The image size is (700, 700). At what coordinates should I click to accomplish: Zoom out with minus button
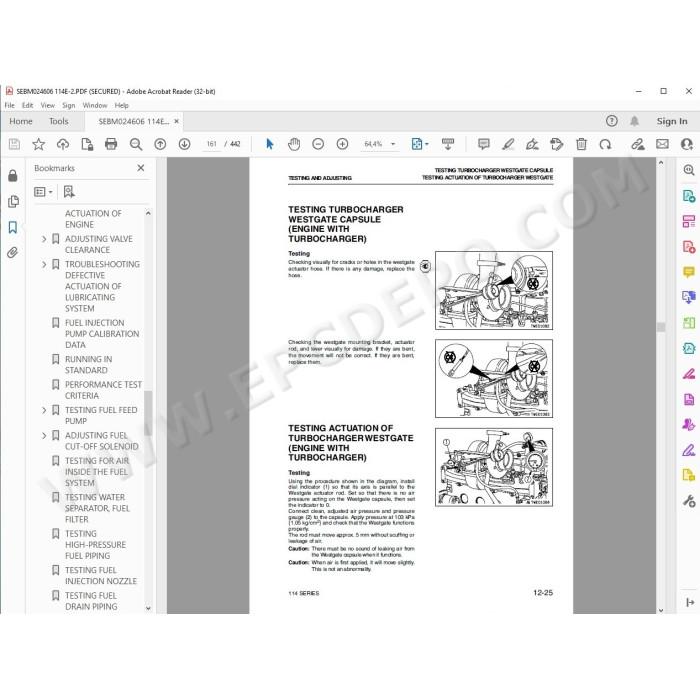[318, 144]
